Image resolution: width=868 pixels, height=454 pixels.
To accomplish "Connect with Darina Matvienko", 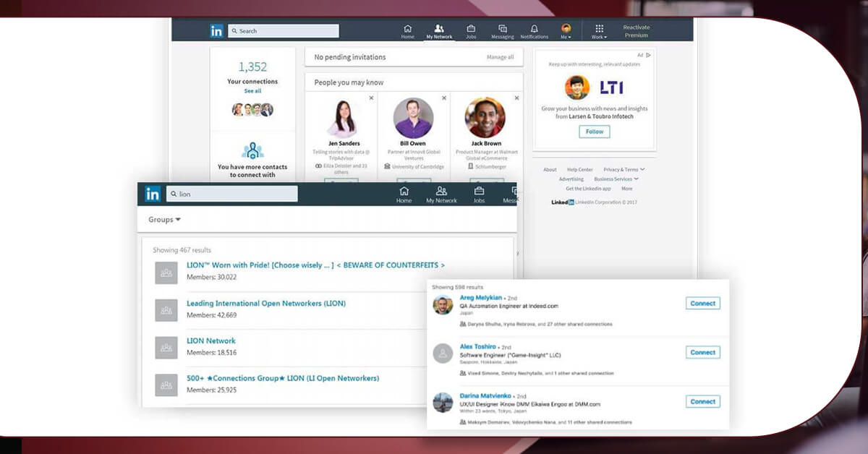I will (702, 401).
